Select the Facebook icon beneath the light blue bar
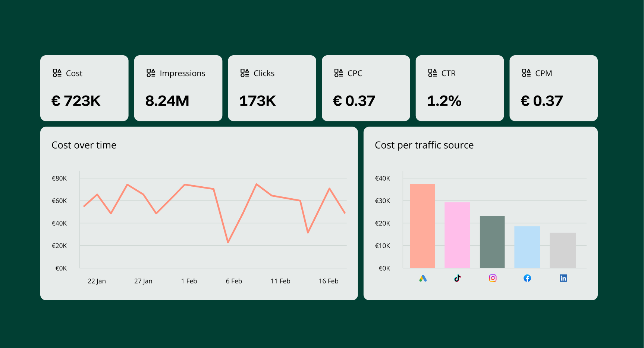The width and height of the screenshot is (644, 348). pyautogui.click(x=527, y=278)
